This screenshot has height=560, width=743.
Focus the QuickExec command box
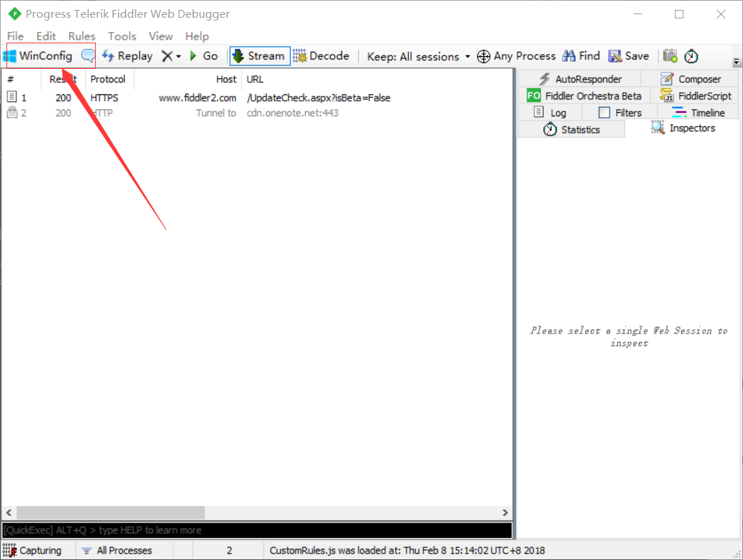point(258,530)
